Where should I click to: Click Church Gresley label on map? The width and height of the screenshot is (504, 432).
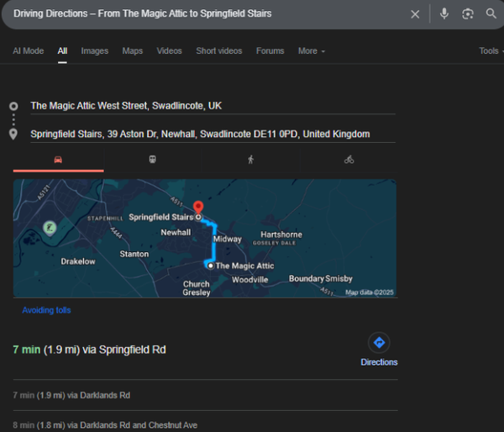[196, 288]
